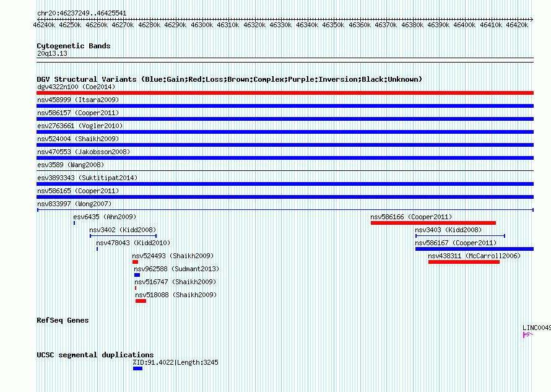Click the dgv4322n100 (Coe2014) variant label
Image resolution: width=551 pixels, height=392 pixels.
[x=76, y=87]
